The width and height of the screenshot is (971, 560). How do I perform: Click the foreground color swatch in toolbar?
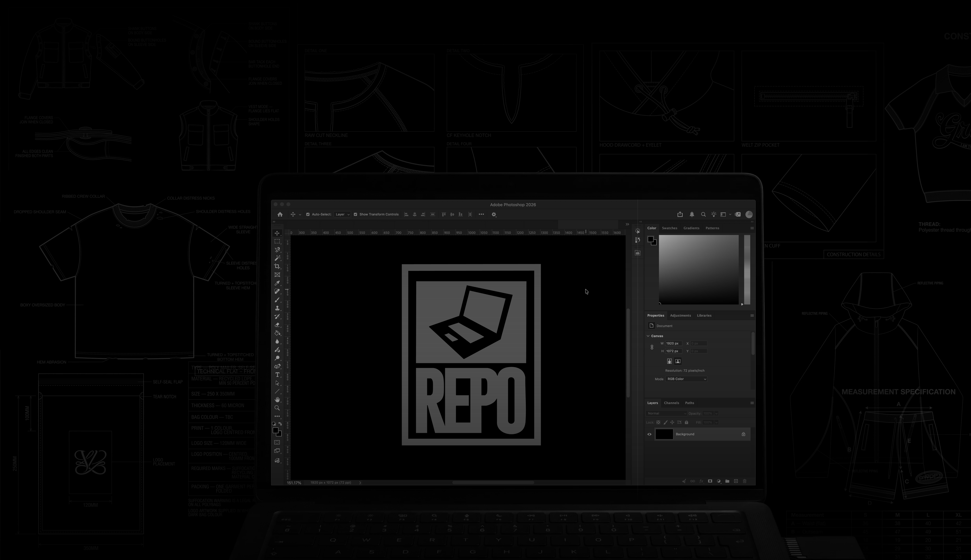[276, 431]
